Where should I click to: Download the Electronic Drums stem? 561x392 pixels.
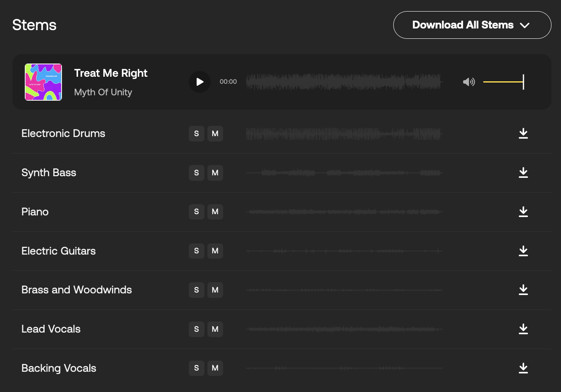click(523, 133)
